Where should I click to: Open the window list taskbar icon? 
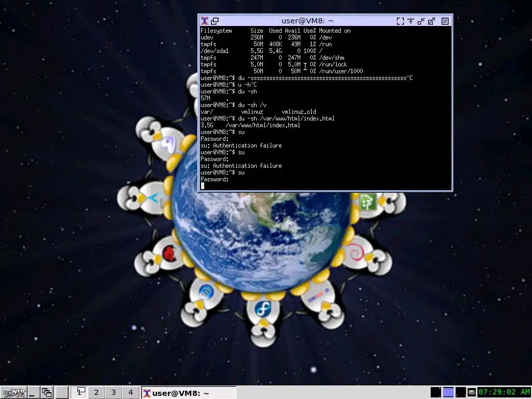[x=47, y=393]
